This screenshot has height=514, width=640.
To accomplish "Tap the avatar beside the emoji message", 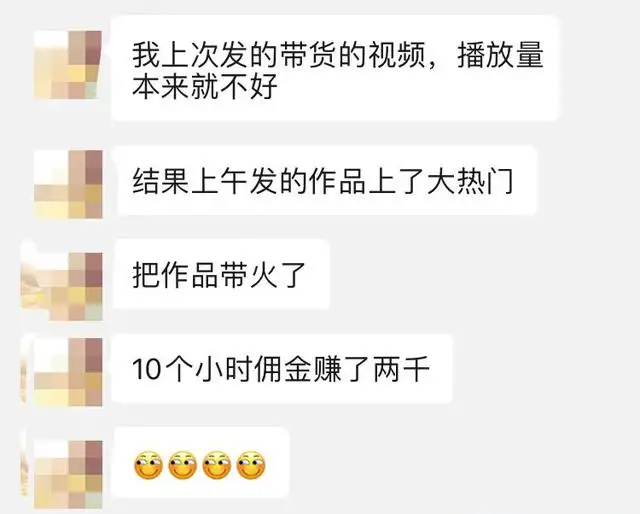I will (x=68, y=474).
